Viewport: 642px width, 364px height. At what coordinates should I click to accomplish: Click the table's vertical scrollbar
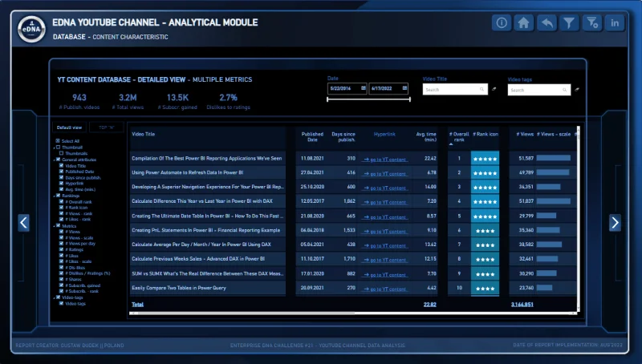[579, 219]
